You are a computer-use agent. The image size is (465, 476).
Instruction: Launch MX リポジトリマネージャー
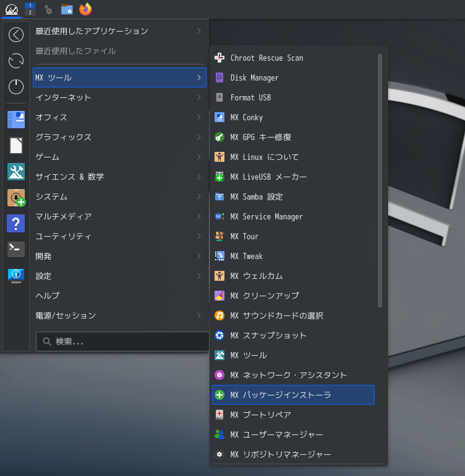[293, 454]
